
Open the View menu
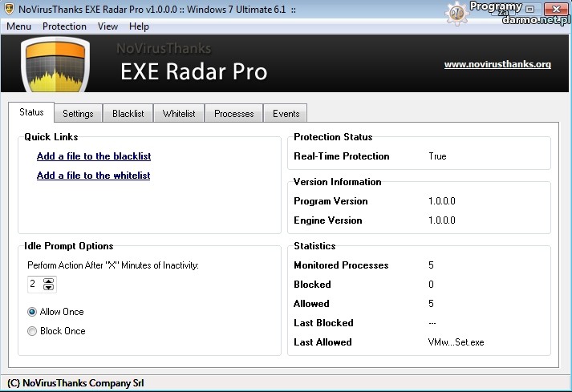pos(108,26)
